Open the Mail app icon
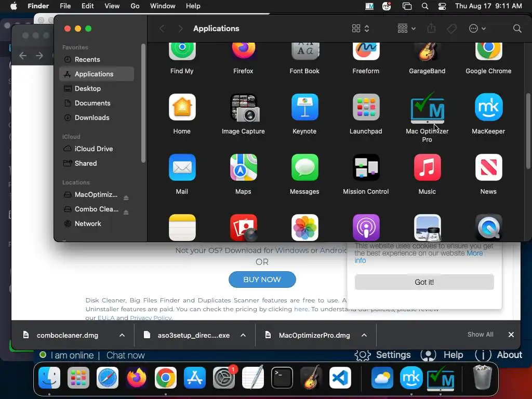The image size is (532, 399). 182,167
